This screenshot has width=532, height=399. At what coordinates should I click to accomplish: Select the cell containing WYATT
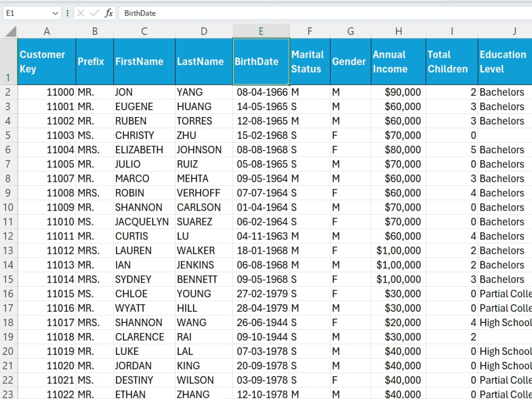click(144, 308)
